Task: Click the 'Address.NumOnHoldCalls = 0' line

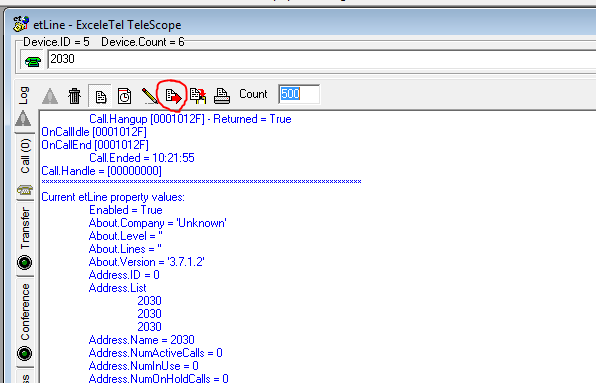Action: [x=159, y=378]
